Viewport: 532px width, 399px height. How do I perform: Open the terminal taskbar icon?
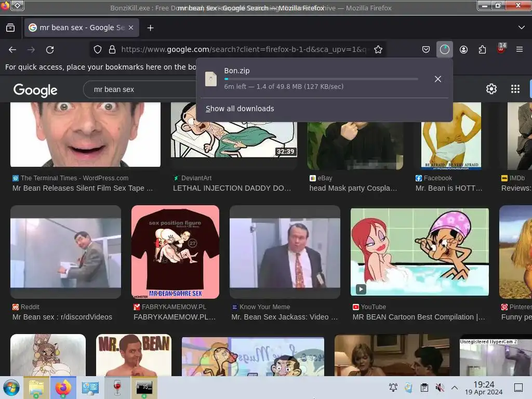pyautogui.click(x=144, y=388)
